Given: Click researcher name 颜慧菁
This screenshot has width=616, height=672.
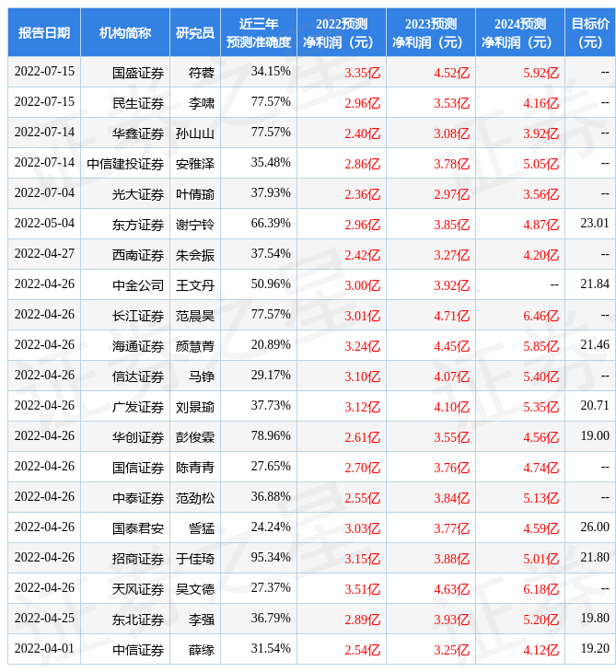Looking at the screenshot, I should coord(195,346).
